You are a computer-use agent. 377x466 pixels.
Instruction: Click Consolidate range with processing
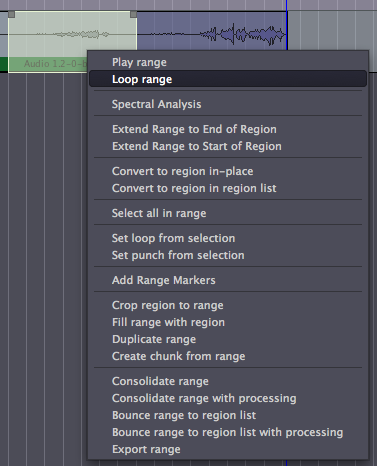228,398
